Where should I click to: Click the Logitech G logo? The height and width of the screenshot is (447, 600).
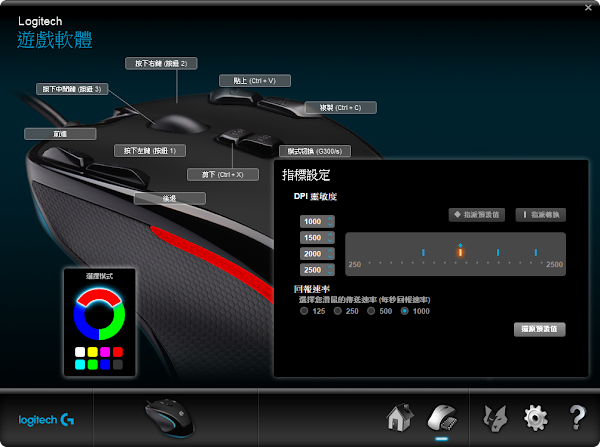(46, 420)
